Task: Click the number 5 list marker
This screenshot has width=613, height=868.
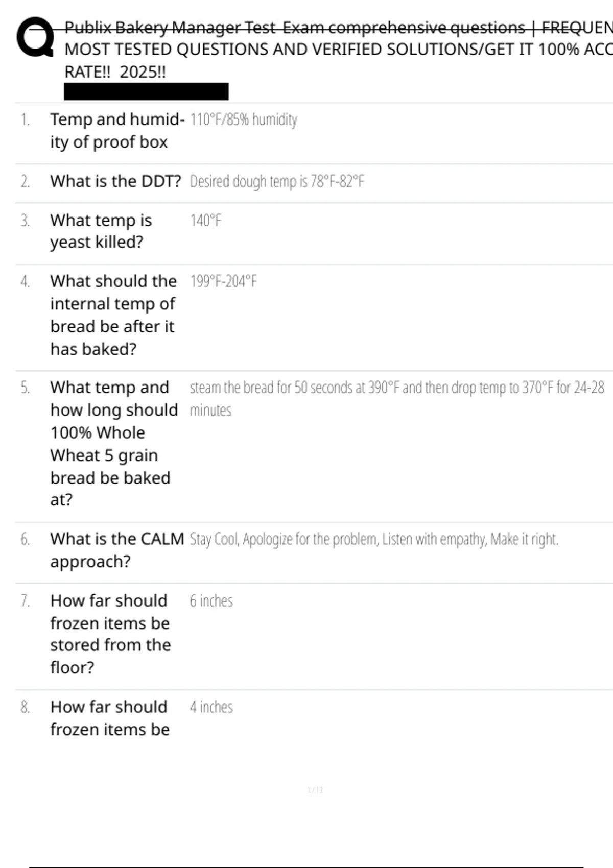Action: click(x=25, y=388)
